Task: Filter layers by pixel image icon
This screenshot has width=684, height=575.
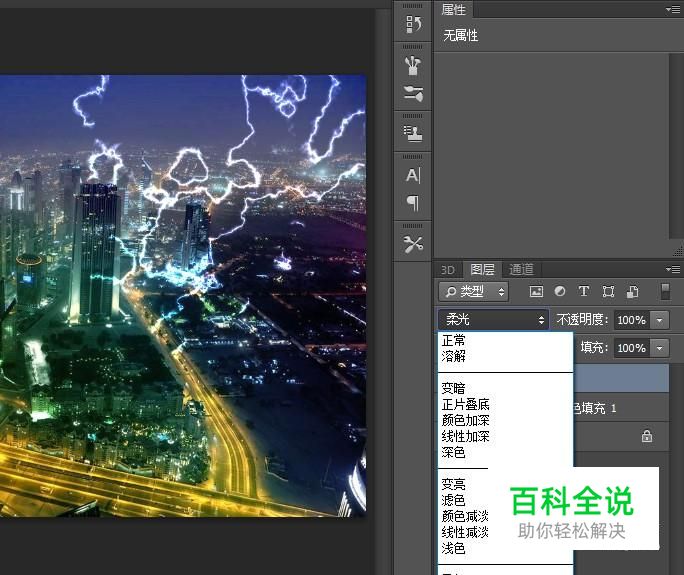Action: 536,291
